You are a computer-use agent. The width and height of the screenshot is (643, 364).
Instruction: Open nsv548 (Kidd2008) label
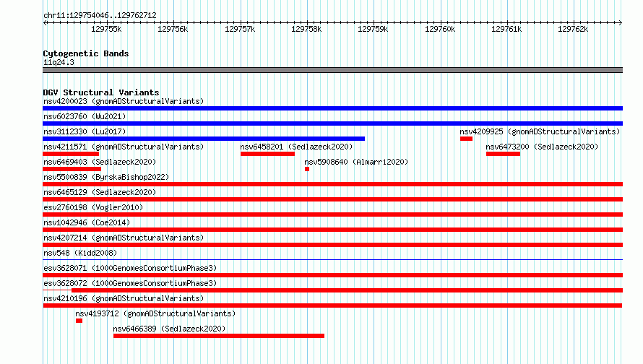coord(80,253)
